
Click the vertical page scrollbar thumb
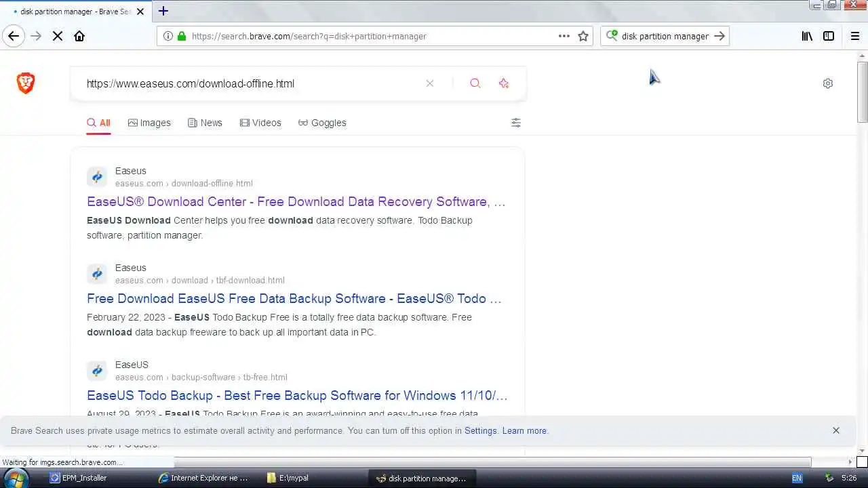point(863,91)
